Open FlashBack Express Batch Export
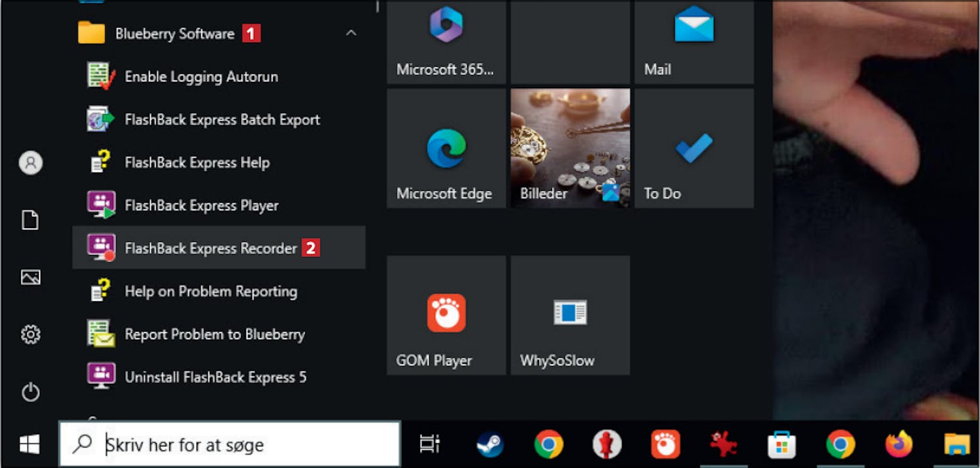Viewport: 980px width, 468px height. coord(222,120)
